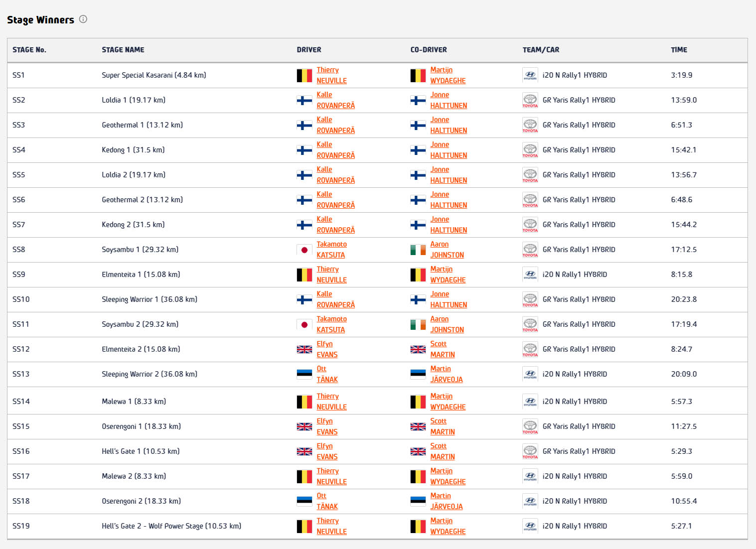
Task: Open Thierry Neuville link in SS1 row
Action: pos(331,75)
